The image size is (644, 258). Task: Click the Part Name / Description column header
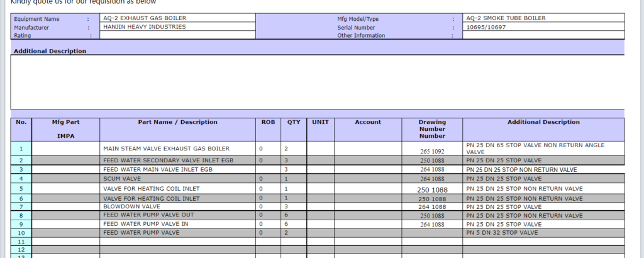point(177,122)
